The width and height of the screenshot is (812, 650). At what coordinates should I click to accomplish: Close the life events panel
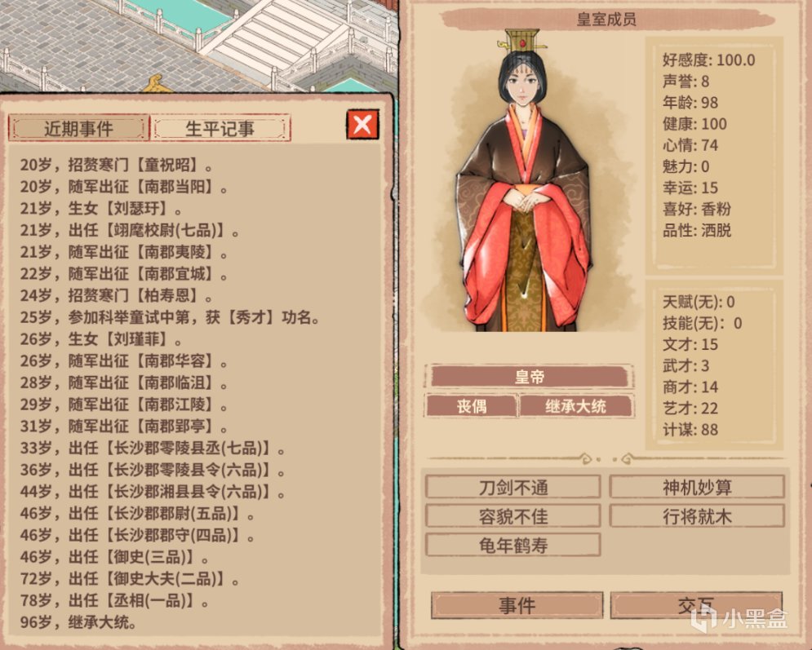pos(362,124)
